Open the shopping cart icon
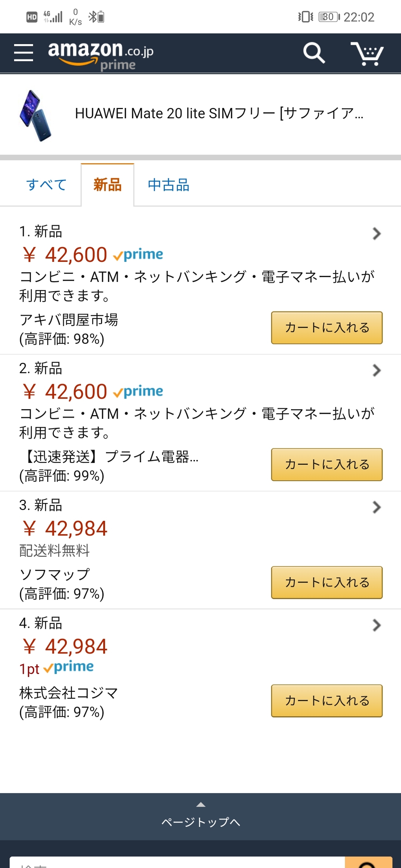Image resolution: width=401 pixels, height=868 pixels. 367,53
